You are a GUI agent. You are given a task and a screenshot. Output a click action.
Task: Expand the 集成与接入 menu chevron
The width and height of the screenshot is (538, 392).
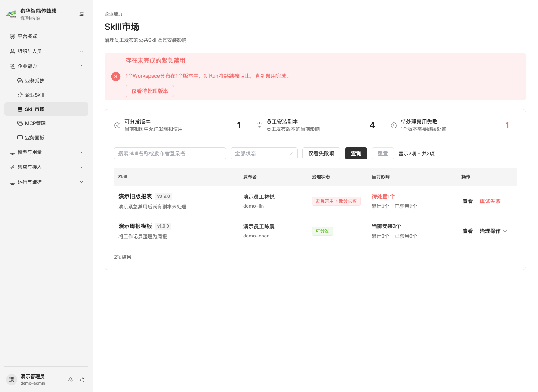(81, 167)
